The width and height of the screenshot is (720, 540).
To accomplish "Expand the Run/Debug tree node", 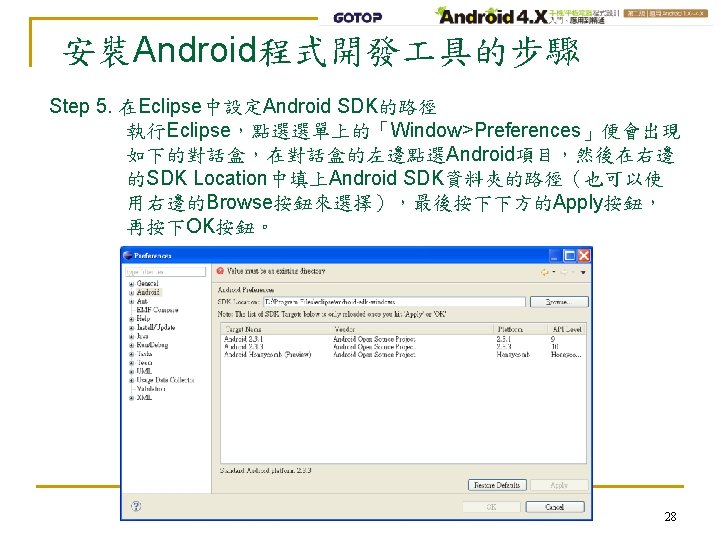I will coord(131,345).
